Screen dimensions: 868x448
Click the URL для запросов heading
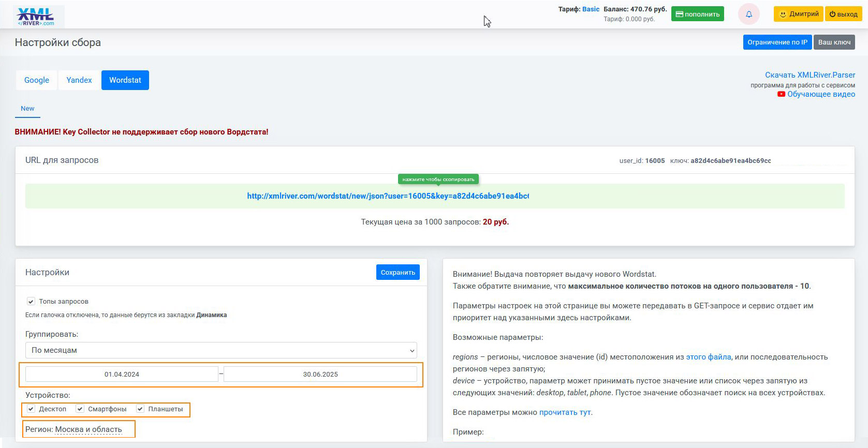pyautogui.click(x=62, y=160)
